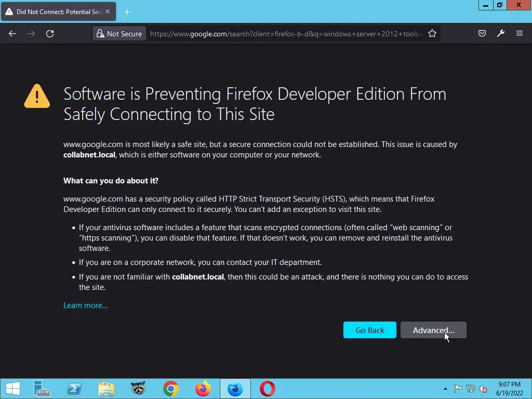Open developer tools wrench icon
532x399 pixels.
501,33
